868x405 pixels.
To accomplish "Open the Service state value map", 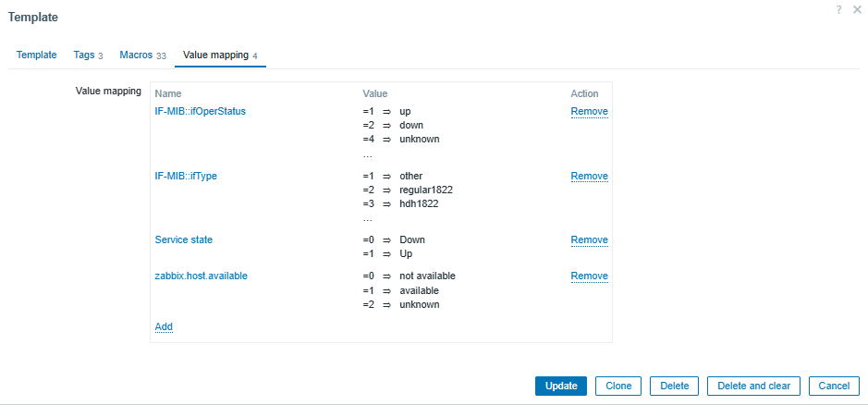I will click(x=184, y=239).
